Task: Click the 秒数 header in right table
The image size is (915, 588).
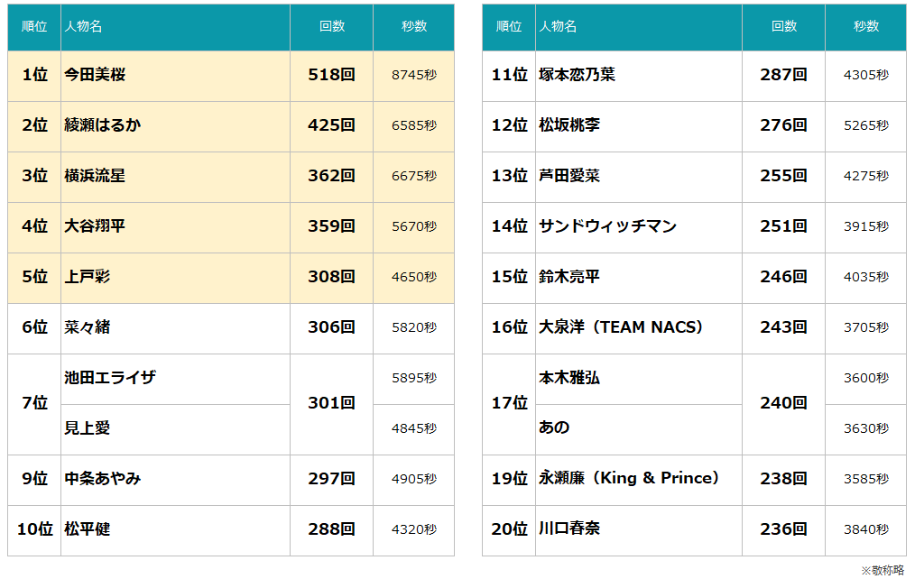Action: [x=865, y=27]
